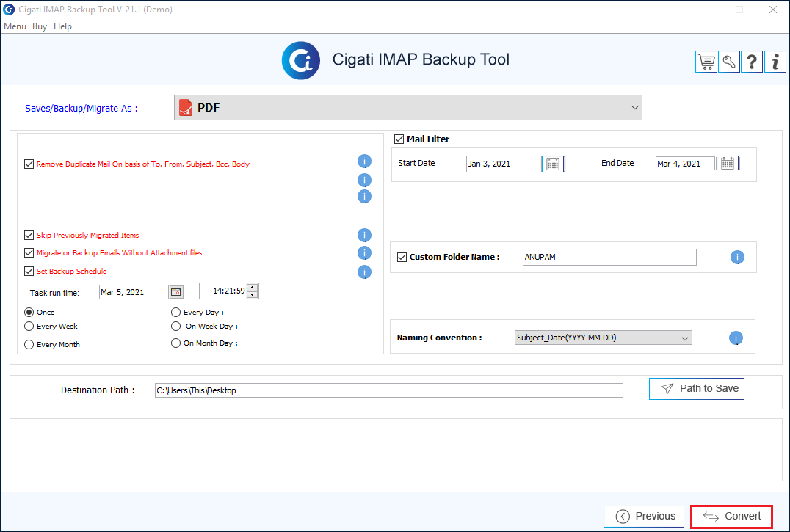Image resolution: width=790 pixels, height=532 pixels.
Task: Click the 14:21:59 time field
Action: 223,291
